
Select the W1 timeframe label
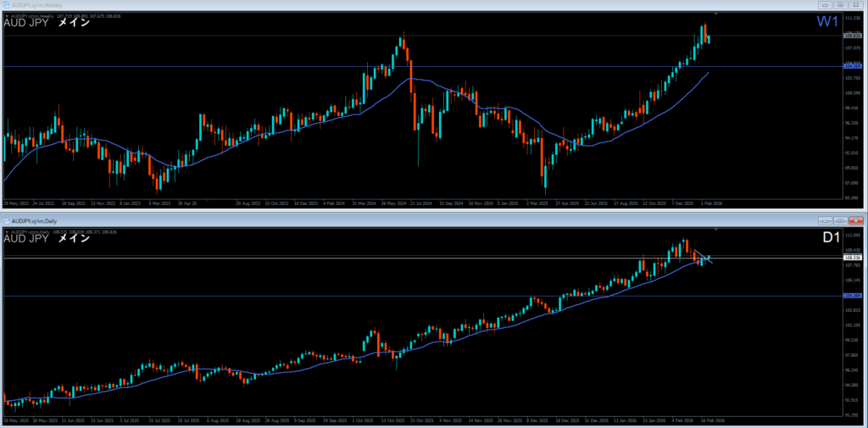[826, 22]
